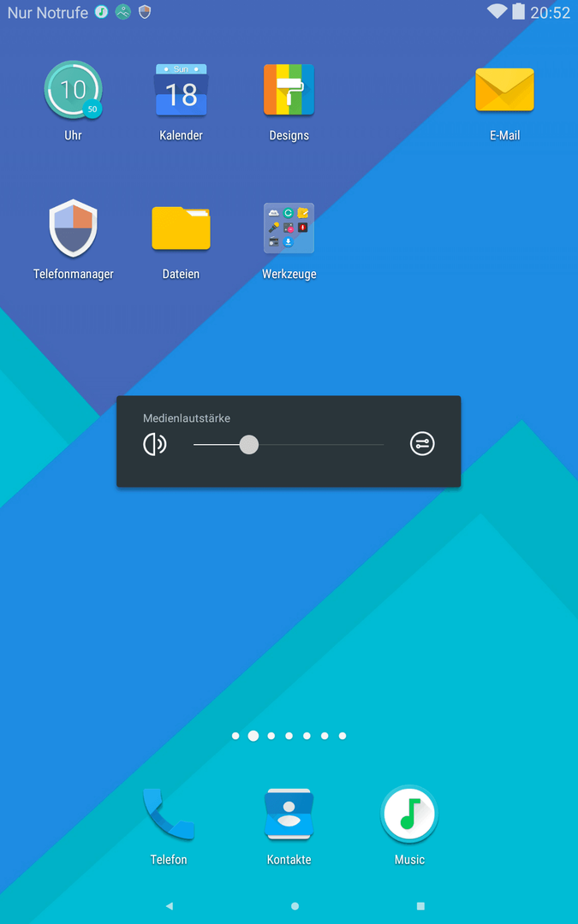Open the E-Mail app
This screenshot has width=578, height=924.
click(x=505, y=90)
